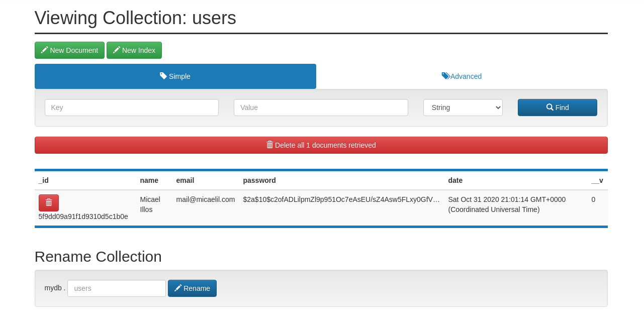Viewport: 644px width, 328px height.
Task: Click the Rename button
Action: click(x=192, y=288)
